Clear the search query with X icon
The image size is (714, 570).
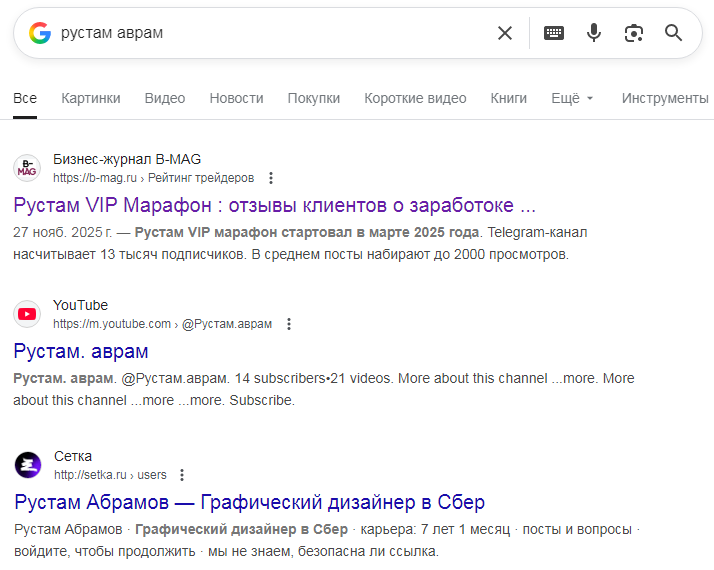pyautogui.click(x=505, y=33)
